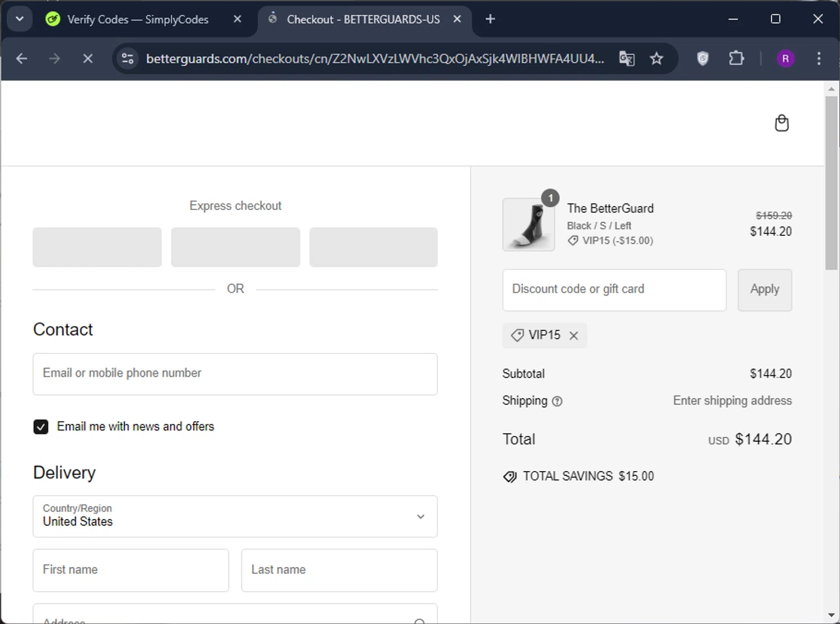Focus the Last name field
This screenshot has height=624, width=840.
(339, 570)
